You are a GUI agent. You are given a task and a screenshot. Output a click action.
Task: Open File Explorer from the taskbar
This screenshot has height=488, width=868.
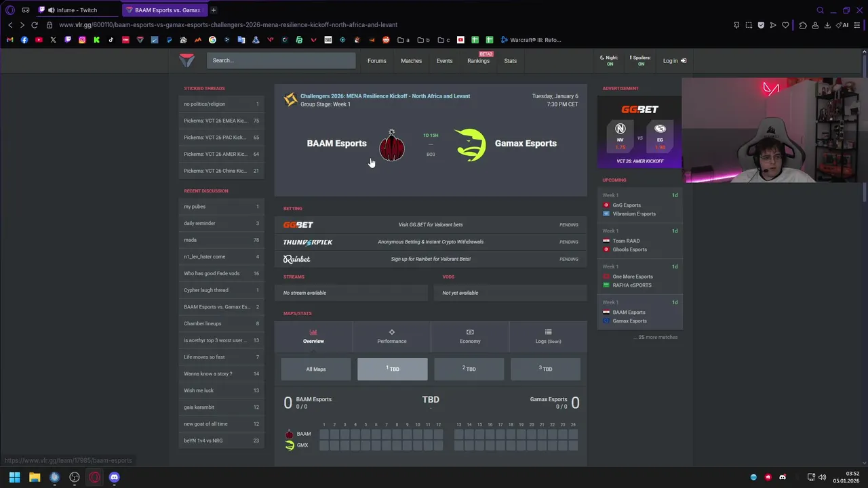click(x=35, y=477)
